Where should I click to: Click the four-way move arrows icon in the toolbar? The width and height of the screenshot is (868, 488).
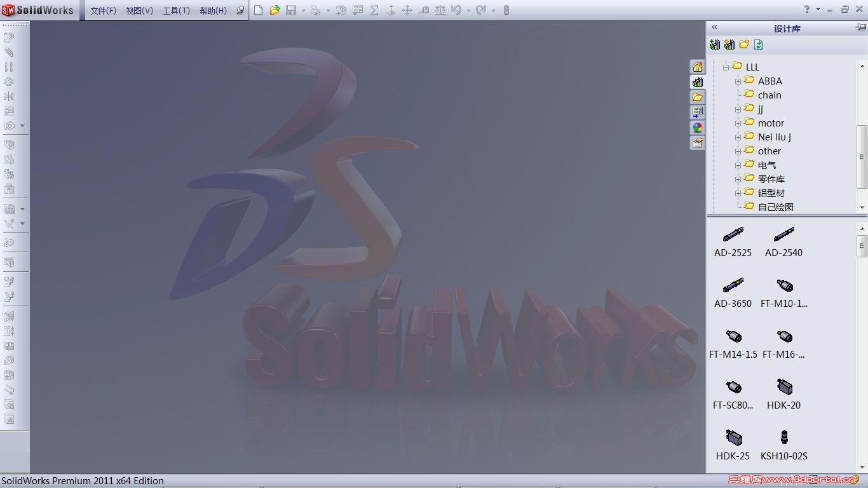coord(407,10)
